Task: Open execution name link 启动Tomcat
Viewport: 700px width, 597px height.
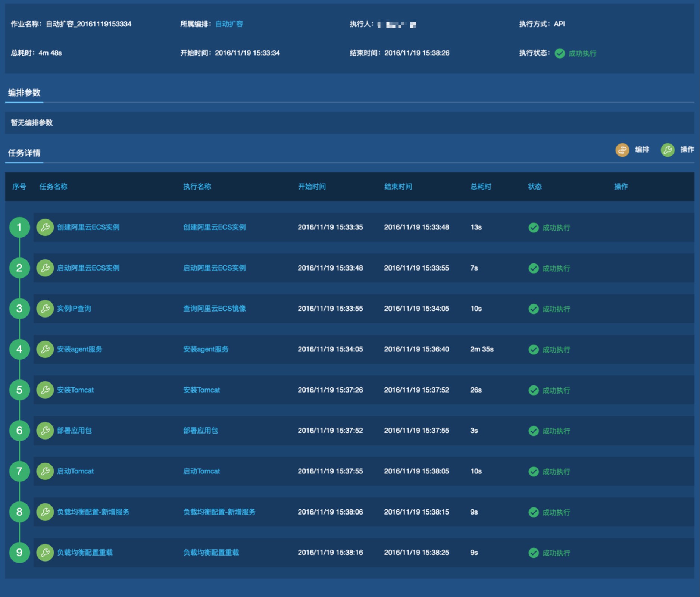Action: pyautogui.click(x=201, y=471)
